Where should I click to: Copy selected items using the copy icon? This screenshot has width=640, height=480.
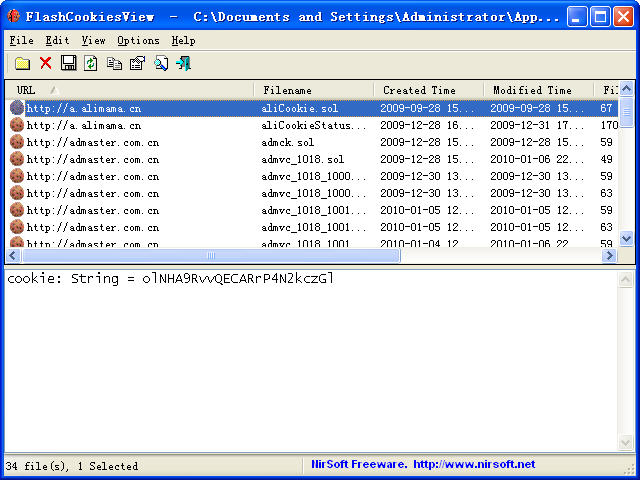(114, 63)
